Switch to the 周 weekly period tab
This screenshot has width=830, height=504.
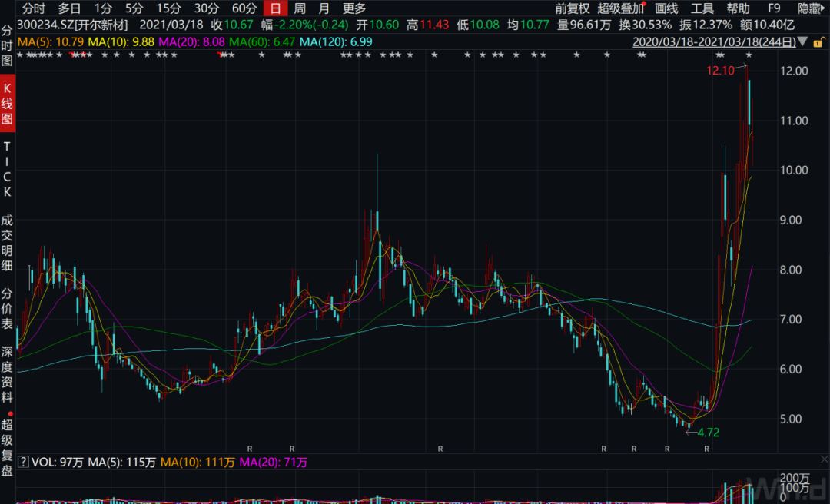(x=300, y=8)
